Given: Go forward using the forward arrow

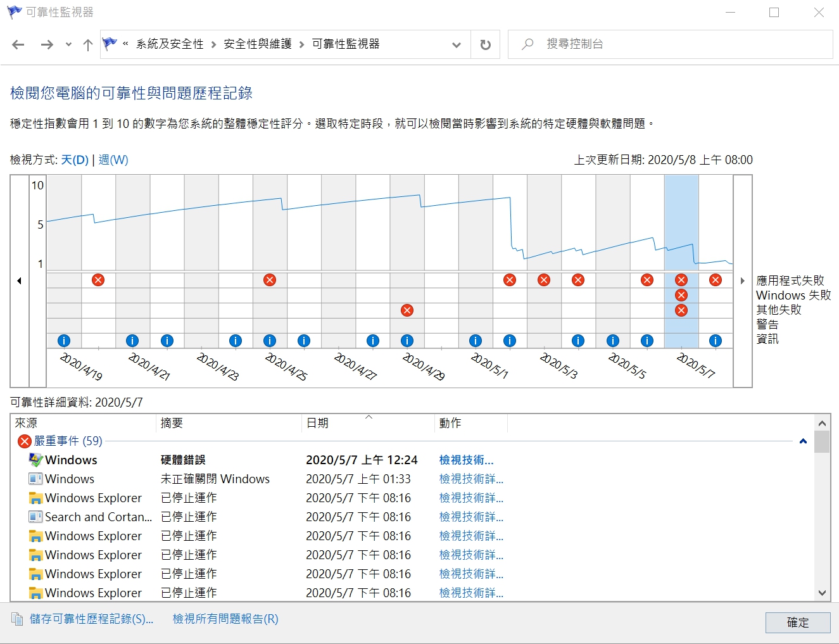Looking at the screenshot, I should click(47, 44).
